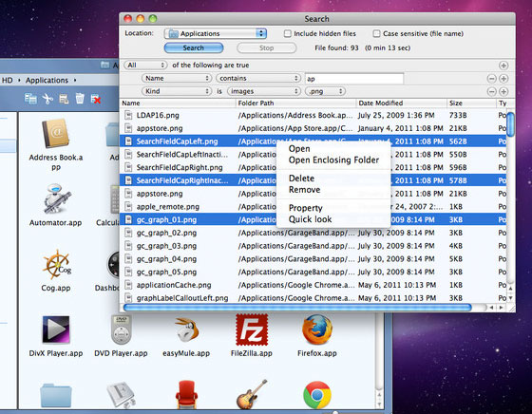Add rule after Name contains row
The width and height of the screenshot is (532, 414).
click(x=503, y=79)
